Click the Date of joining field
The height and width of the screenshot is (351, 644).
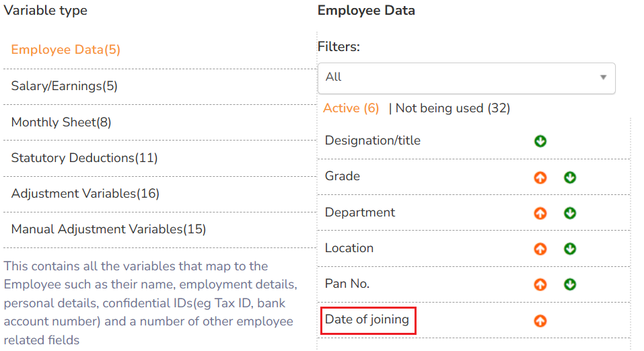coord(367,319)
